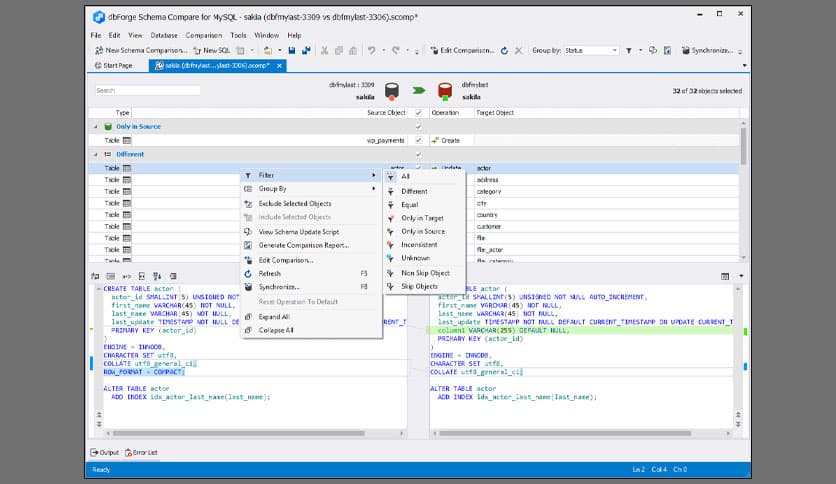Image resolution: width=836 pixels, height=484 pixels.
Task: Toggle the Only in Source group checkbox
Action: coord(419,127)
